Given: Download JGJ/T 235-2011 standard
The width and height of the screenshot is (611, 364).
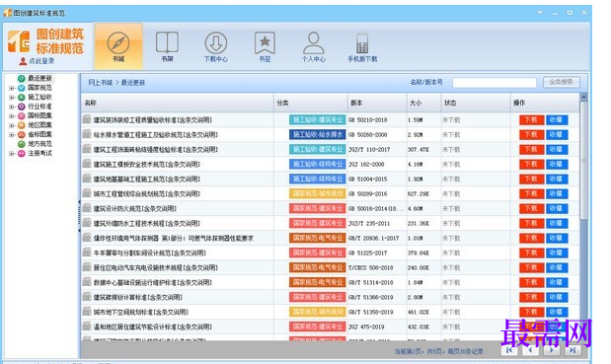Looking at the screenshot, I should pos(531,224).
